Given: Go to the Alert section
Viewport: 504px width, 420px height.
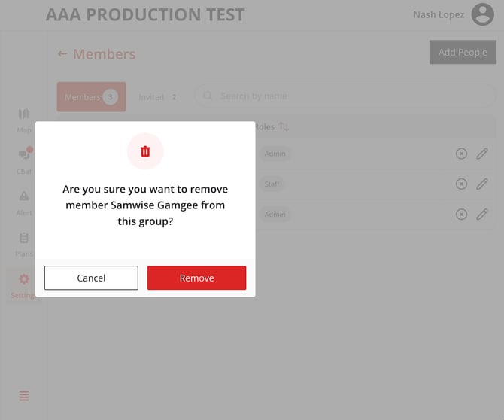Looking at the screenshot, I should coord(24,196).
